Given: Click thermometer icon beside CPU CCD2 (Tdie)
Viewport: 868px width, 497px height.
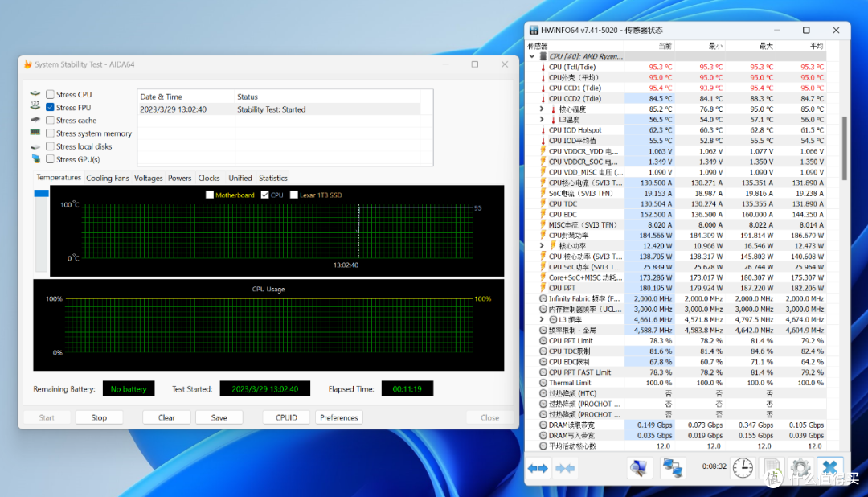Looking at the screenshot, I should [543, 99].
